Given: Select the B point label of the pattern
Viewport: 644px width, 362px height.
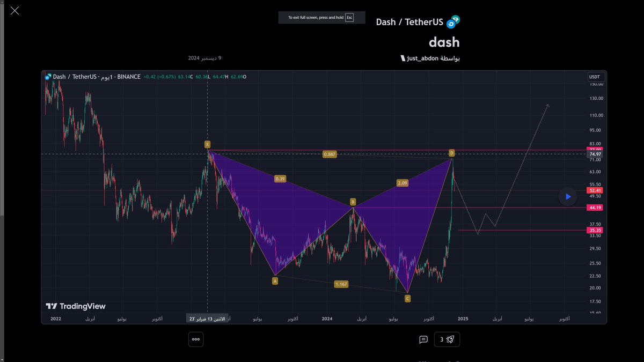Looking at the screenshot, I should 353,202.
